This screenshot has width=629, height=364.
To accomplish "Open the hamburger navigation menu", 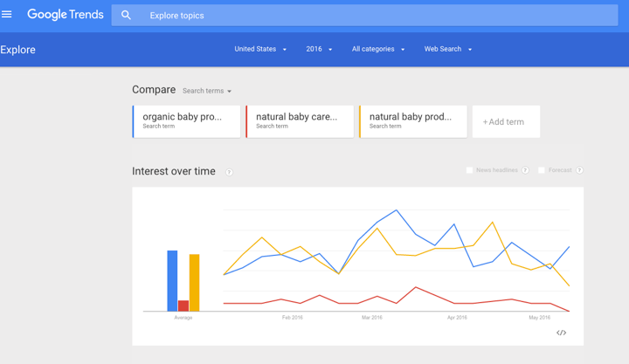I will pos(7,14).
